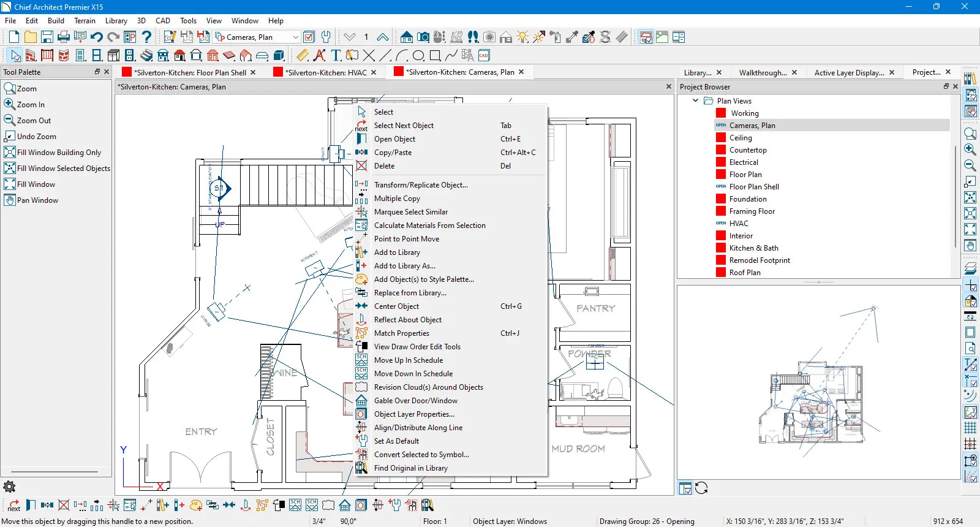
Task: Open the Kitchen & Bath plan view
Action: pos(753,248)
